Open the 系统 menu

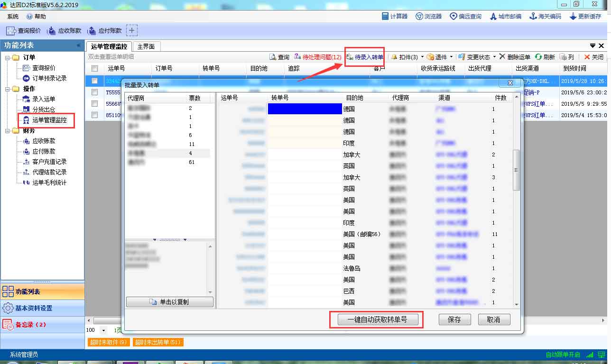[x=13, y=16]
